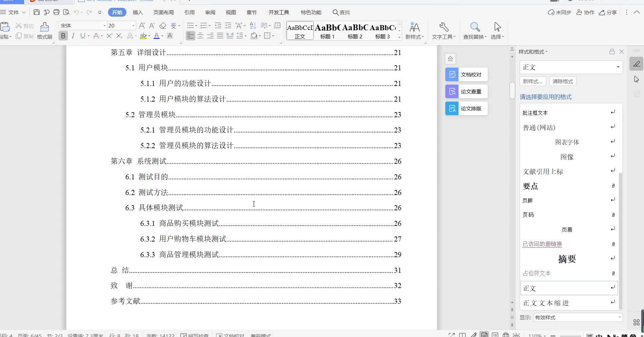Click the 新样式... button in styles panel
Screen dimensions: 644x337
click(533, 81)
